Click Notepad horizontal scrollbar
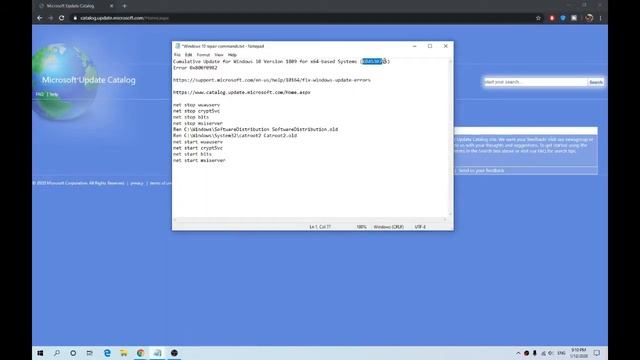 tap(310, 220)
